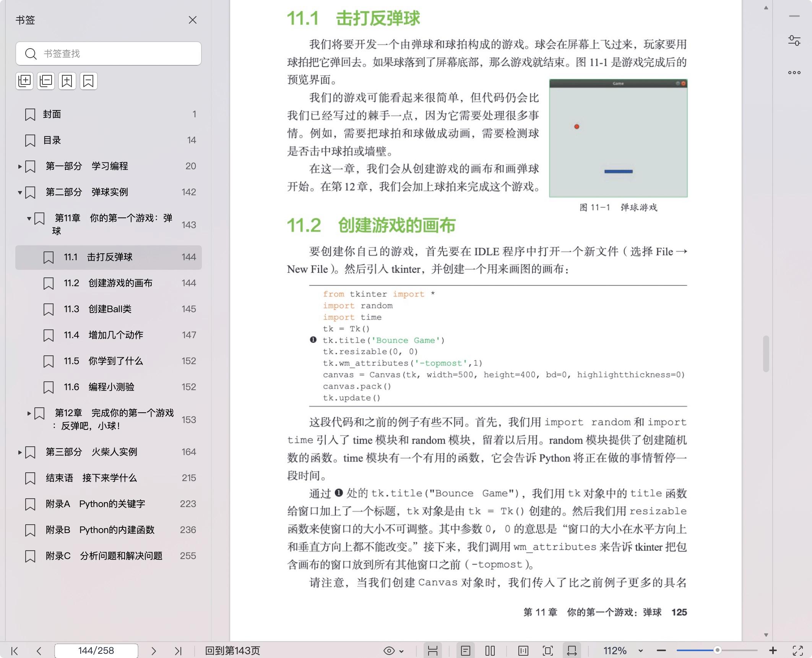The height and width of the screenshot is (658, 812).
Task: Close the bookmarks panel
Action: pos(193,20)
